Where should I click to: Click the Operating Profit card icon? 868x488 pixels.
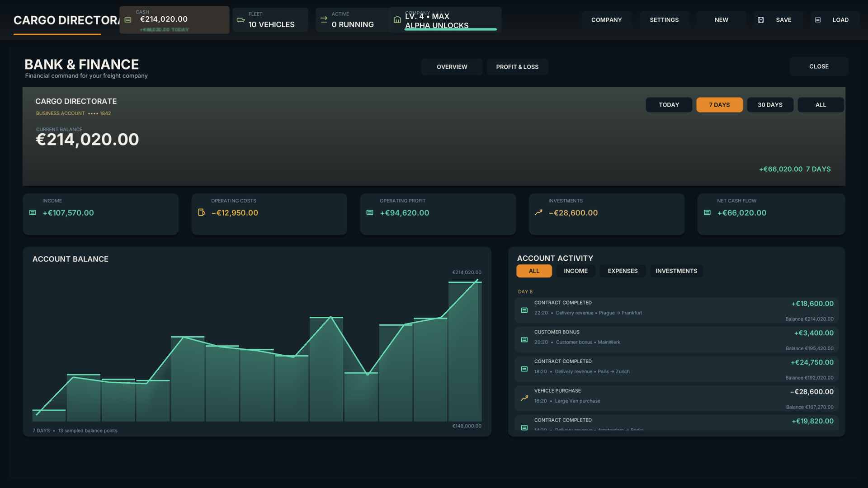coord(370,212)
